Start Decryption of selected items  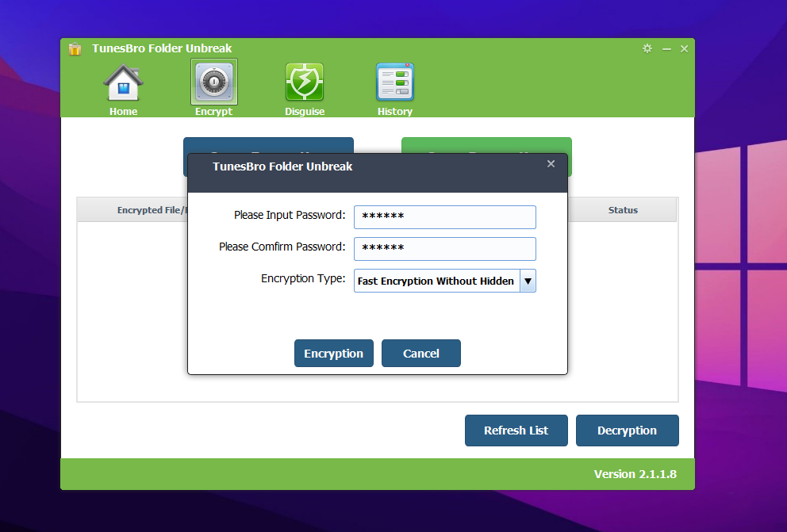pos(627,430)
